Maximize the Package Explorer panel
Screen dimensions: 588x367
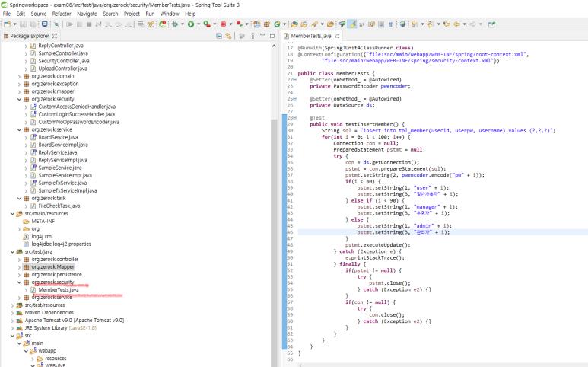tap(272, 36)
